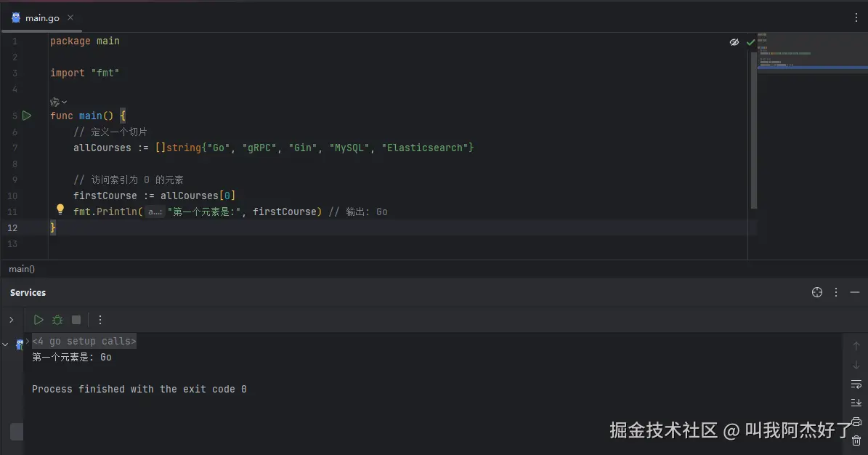This screenshot has width=868, height=455.
Task: Rerun program with green play button
Action: pos(38,320)
